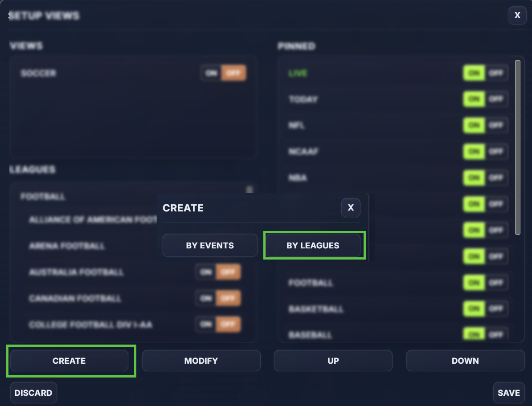Close the Setup Views window
Viewport: 532px width, 406px height.
pyautogui.click(x=517, y=15)
